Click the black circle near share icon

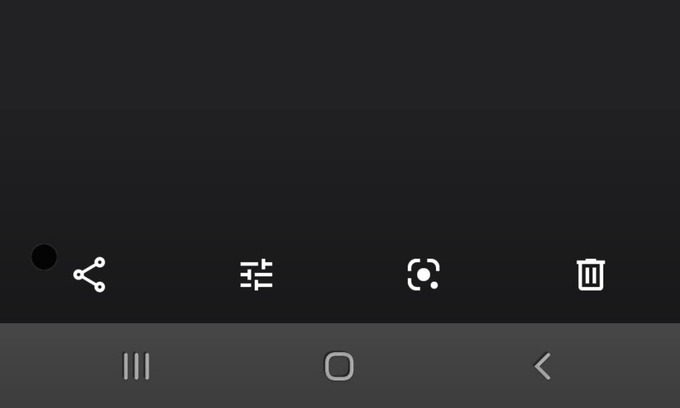tap(44, 257)
